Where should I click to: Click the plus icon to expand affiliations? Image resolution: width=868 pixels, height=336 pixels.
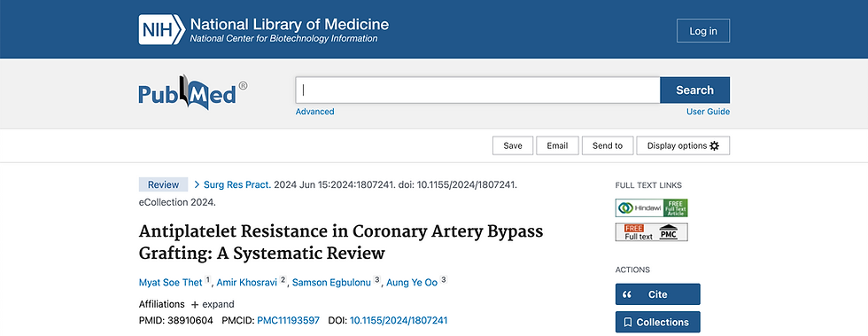(194, 304)
